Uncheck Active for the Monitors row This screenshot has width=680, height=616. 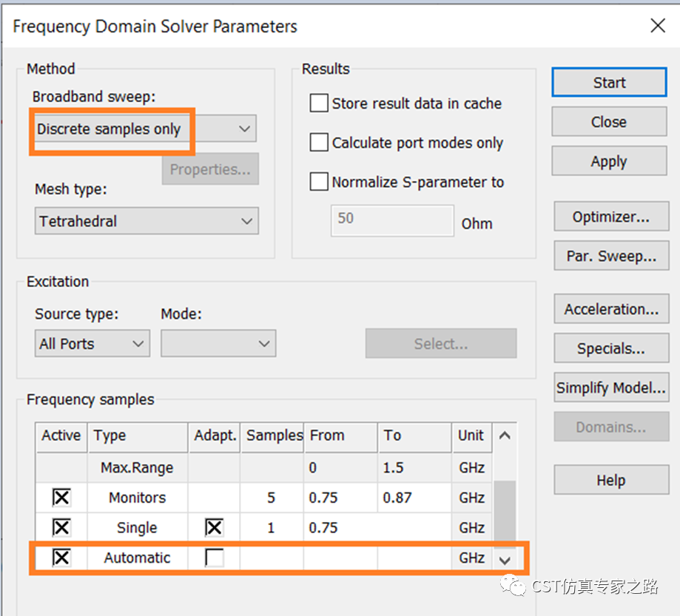click(x=61, y=498)
